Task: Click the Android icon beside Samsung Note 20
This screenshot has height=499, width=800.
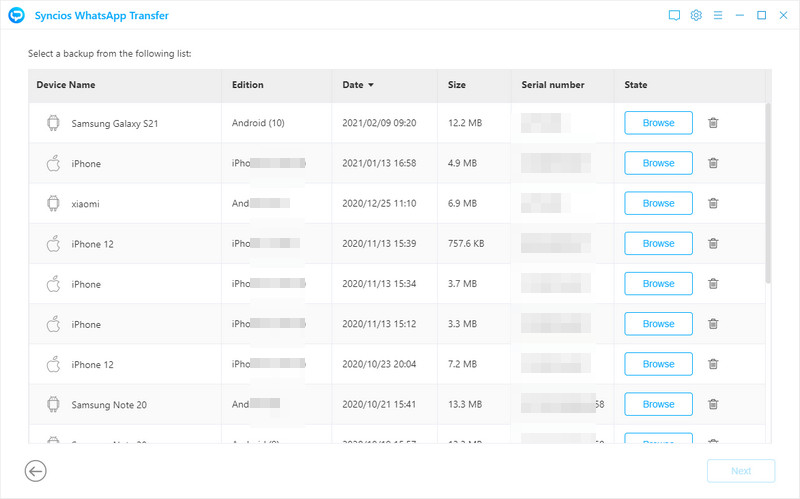Action: [53, 404]
